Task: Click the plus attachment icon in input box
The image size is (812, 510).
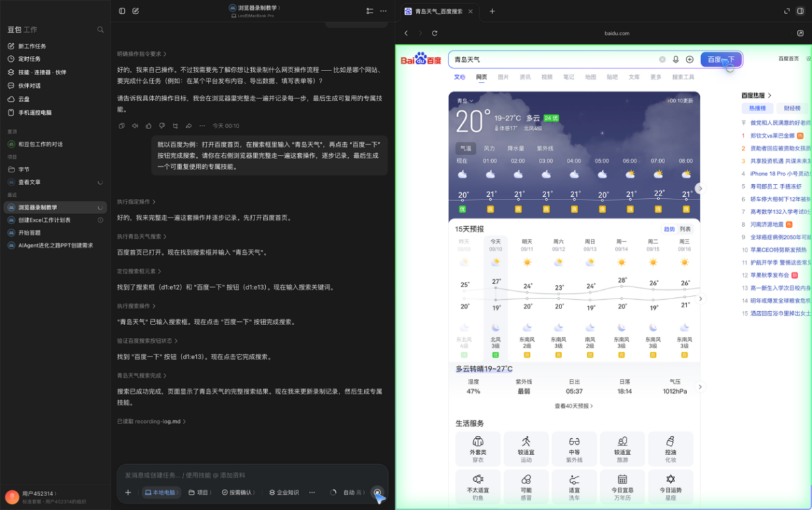Action: click(x=128, y=493)
